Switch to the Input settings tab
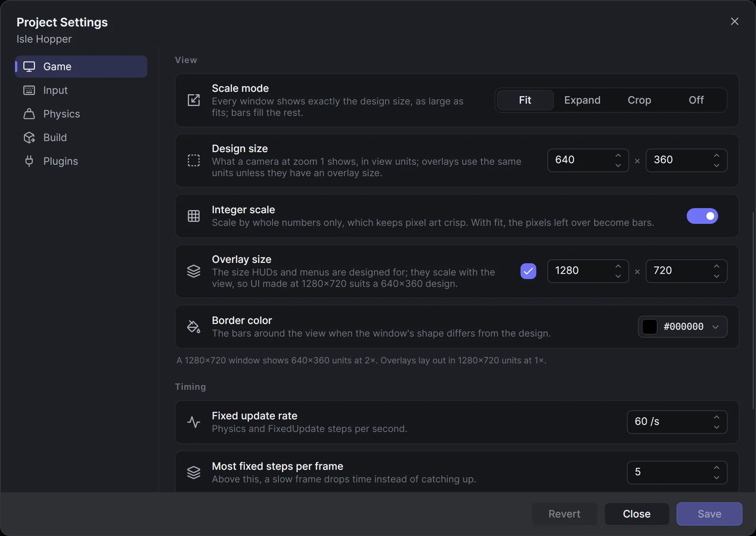Screen dimensions: 756x536 (81, 90)
